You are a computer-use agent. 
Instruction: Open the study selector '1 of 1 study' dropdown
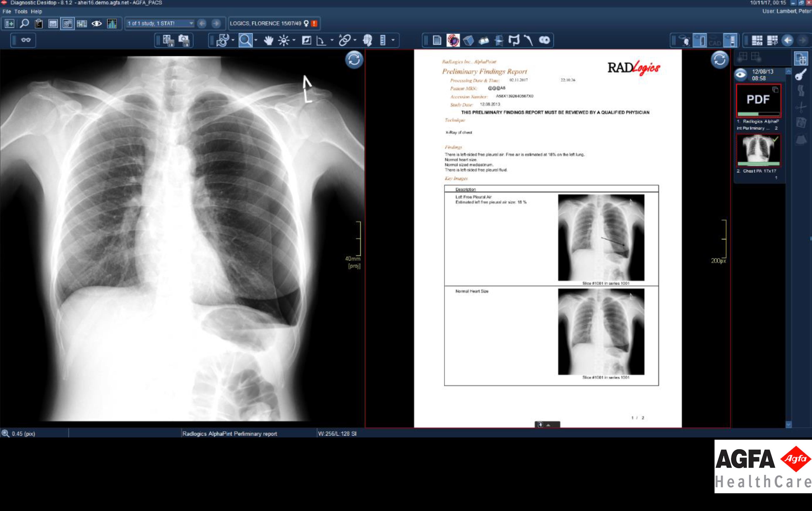pos(191,23)
